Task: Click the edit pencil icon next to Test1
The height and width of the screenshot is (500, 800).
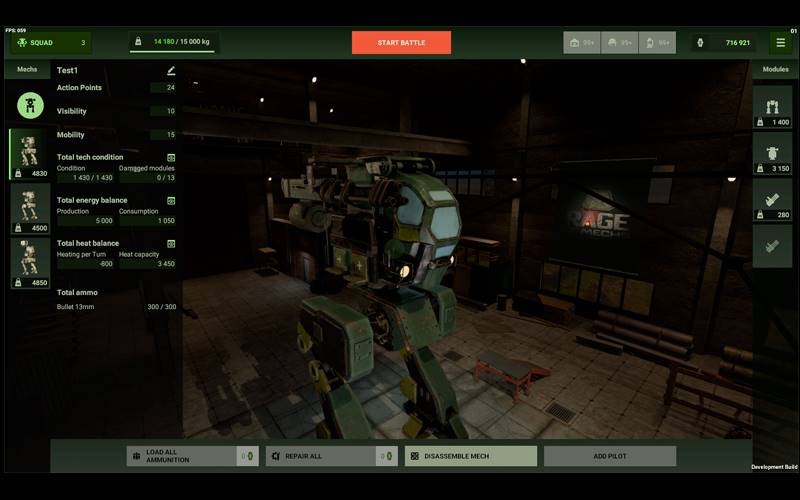Action: (171, 71)
